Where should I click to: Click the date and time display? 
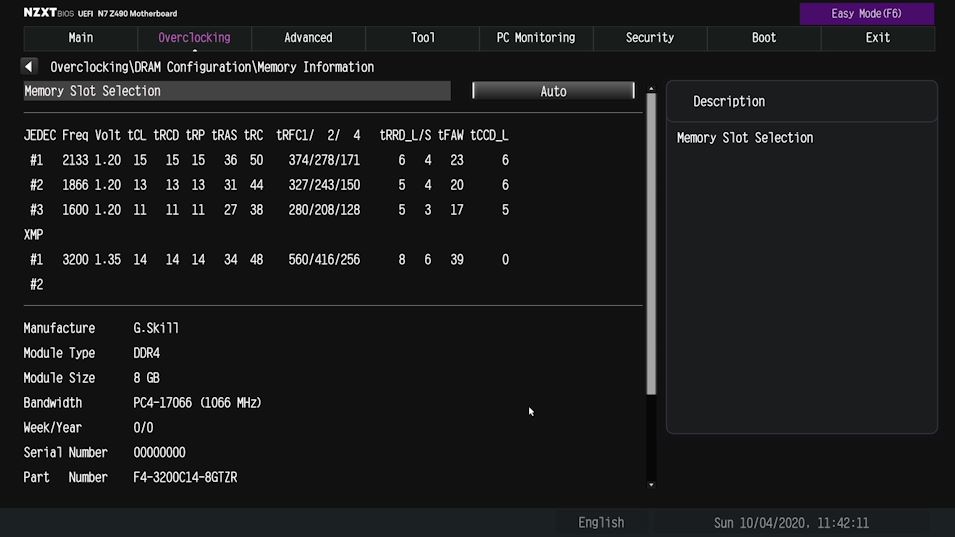pyautogui.click(x=791, y=522)
